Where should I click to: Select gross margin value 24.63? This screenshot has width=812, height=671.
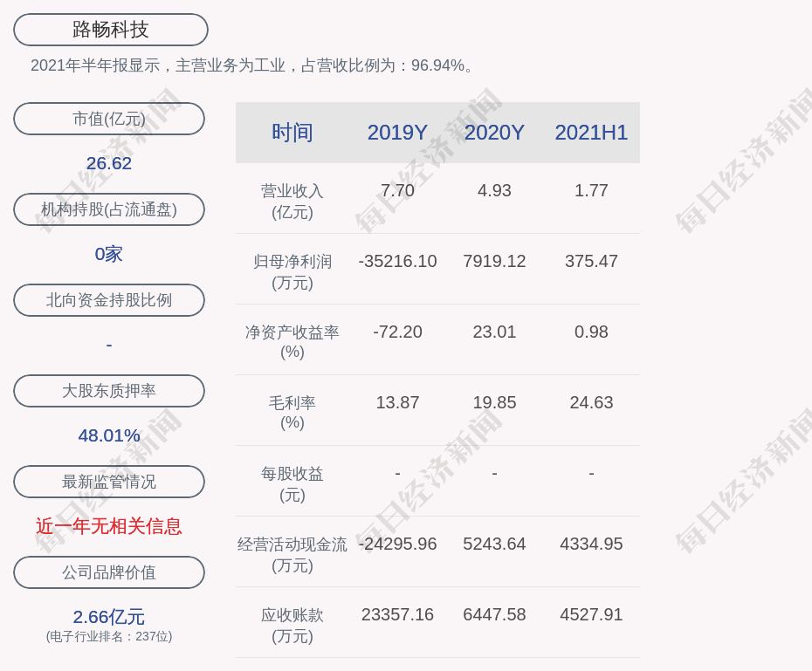[x=591, y=402]
